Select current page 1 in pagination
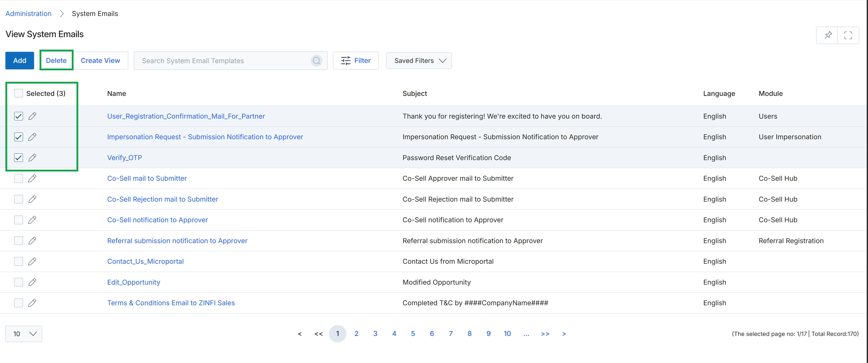 click(337, 333)
